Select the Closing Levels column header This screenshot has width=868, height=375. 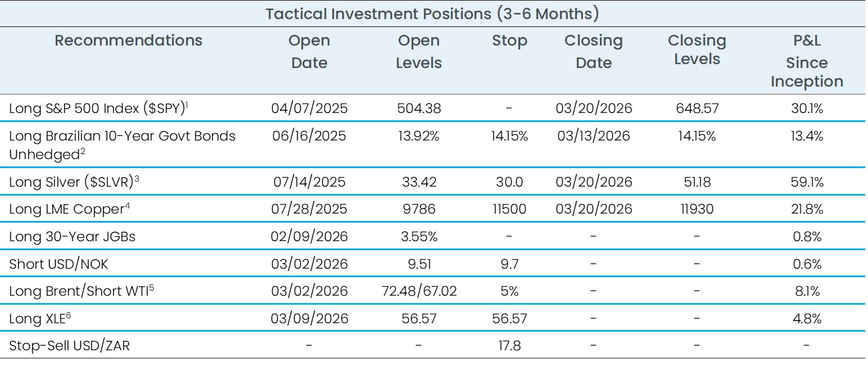tap(697, 51)
